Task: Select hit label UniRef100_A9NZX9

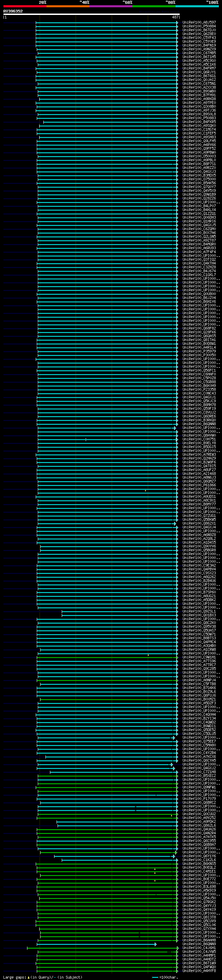Action: click(x=199, y=49)
